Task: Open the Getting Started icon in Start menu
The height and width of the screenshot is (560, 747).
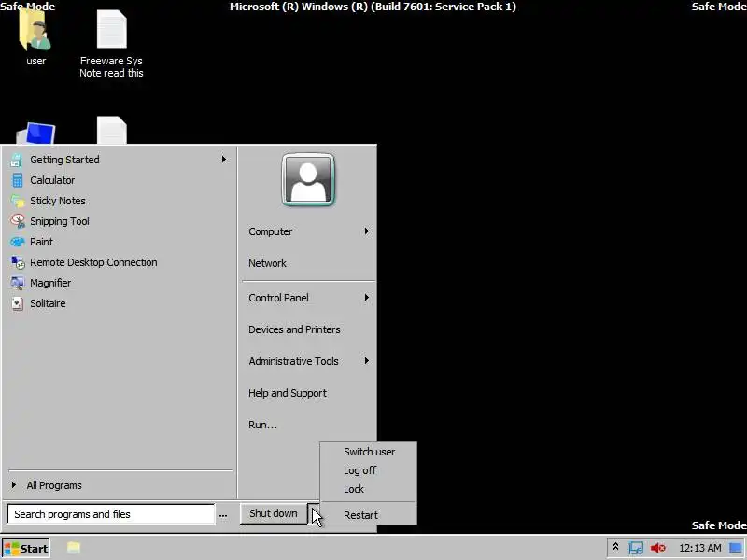Action: click(17, 160)
